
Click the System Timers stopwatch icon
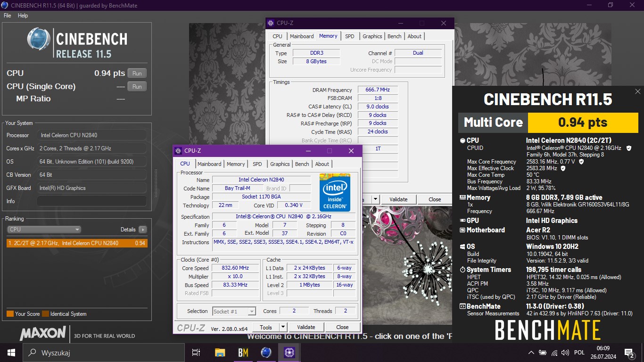coord(462,270)
